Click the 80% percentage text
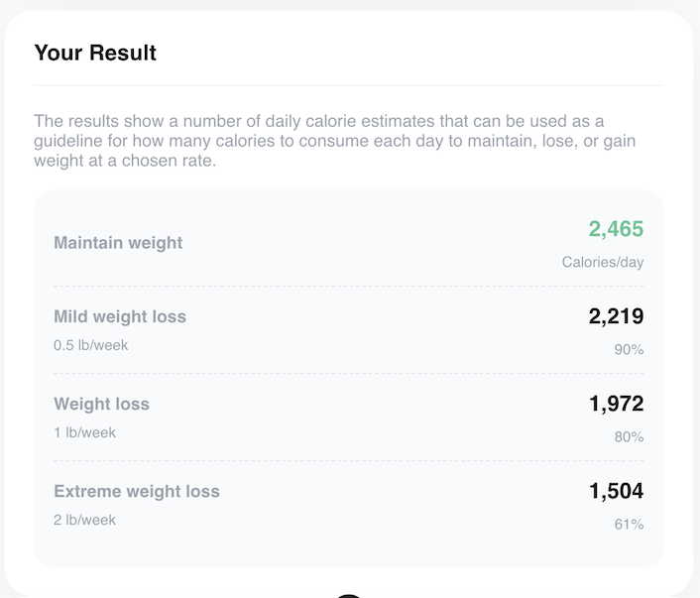 pyautogui.click(x=629, y=437)
